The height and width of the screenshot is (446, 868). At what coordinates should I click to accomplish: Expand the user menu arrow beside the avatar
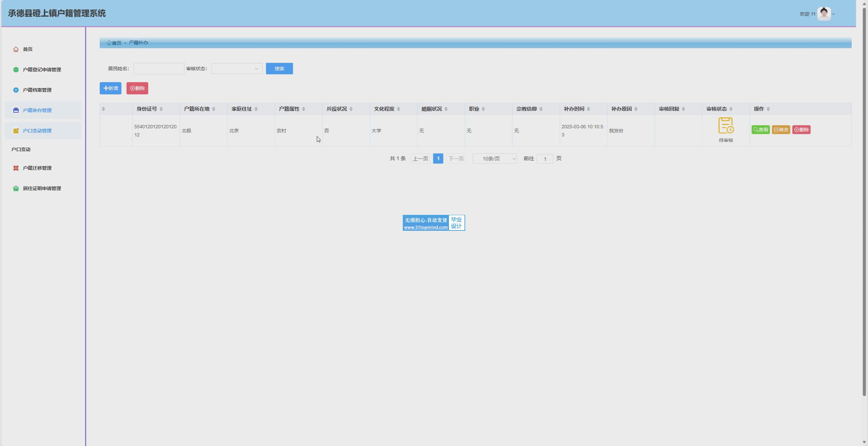(x=833, y=14)
